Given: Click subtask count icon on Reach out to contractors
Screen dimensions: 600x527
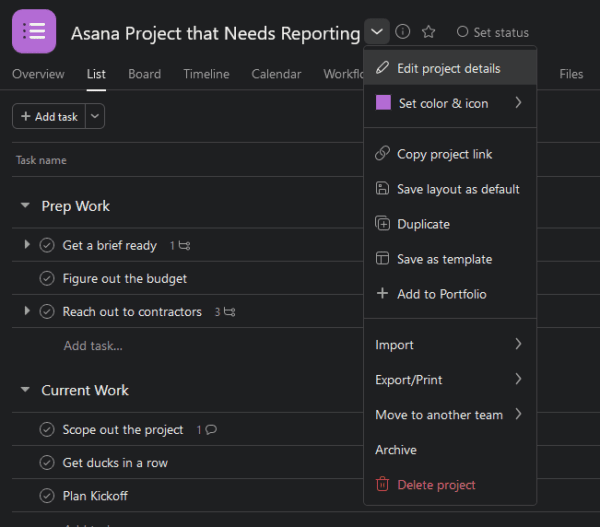Looking at the screenshot, I should click(225, 312).
